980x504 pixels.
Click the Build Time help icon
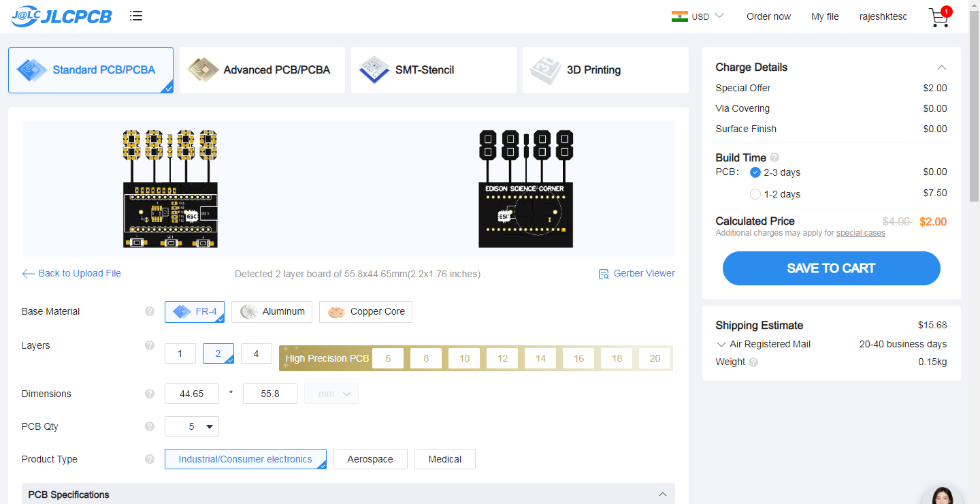774,157
